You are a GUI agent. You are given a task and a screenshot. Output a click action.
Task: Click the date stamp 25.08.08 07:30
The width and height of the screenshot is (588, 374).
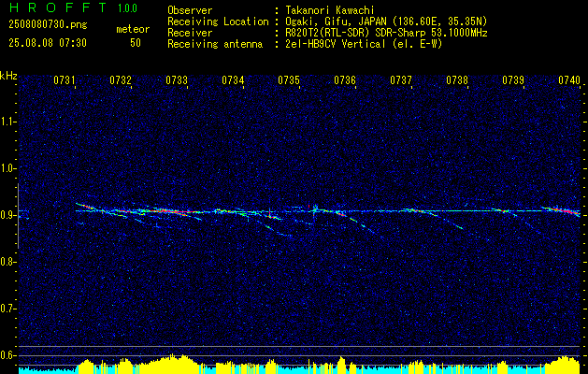coord(48,43)
